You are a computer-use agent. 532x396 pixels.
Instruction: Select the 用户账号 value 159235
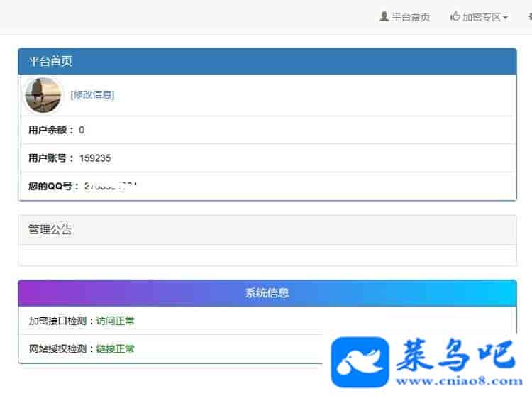(95, 158)
